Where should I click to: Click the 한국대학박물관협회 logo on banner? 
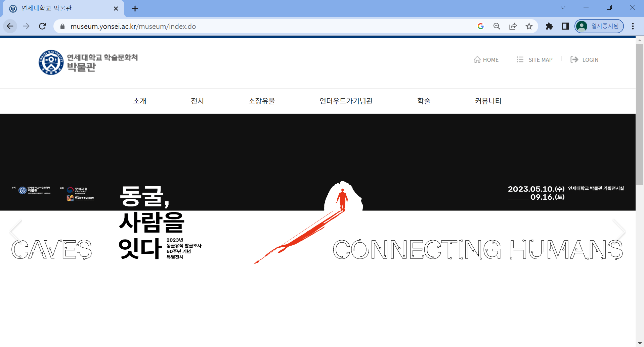click(x=81, y=198)
